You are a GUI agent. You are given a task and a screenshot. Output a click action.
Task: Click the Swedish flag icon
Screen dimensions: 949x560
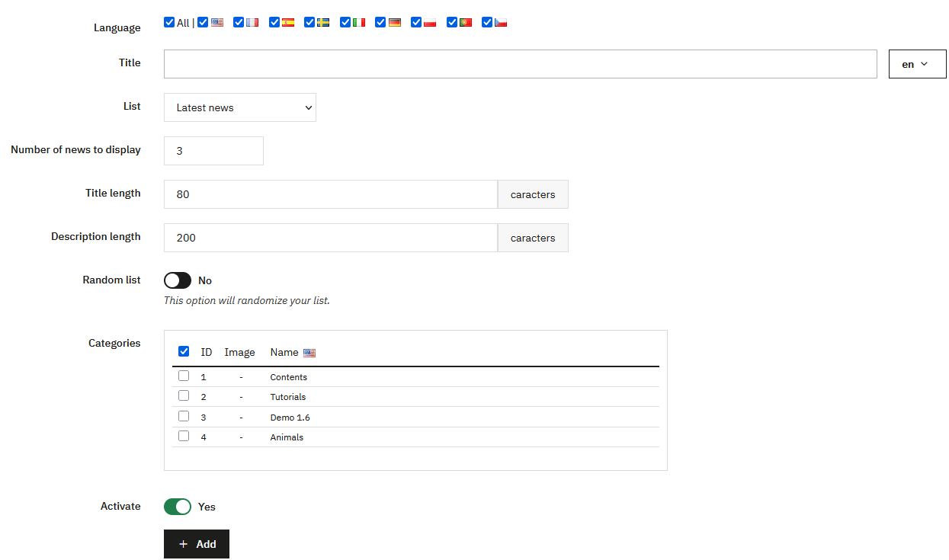[x=323, y=23]
